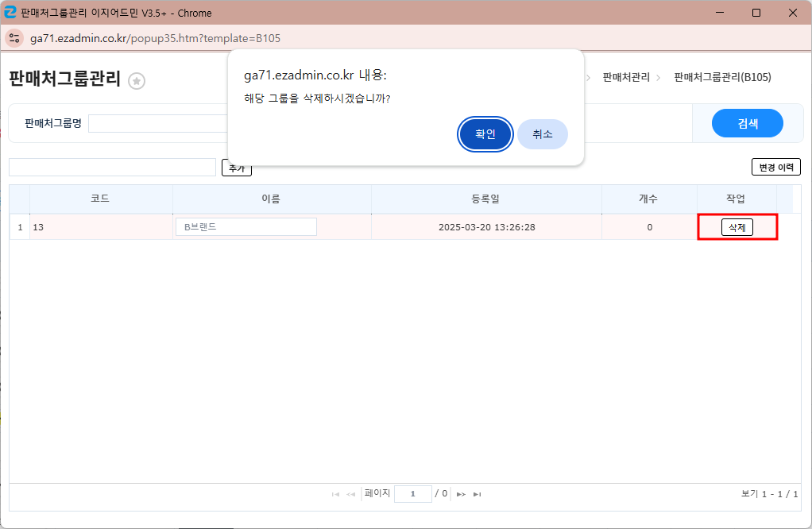Viewport: 812px width, 529px height.
Task: Click the site information icon in address bar
Action: click(x=14, y=38)
